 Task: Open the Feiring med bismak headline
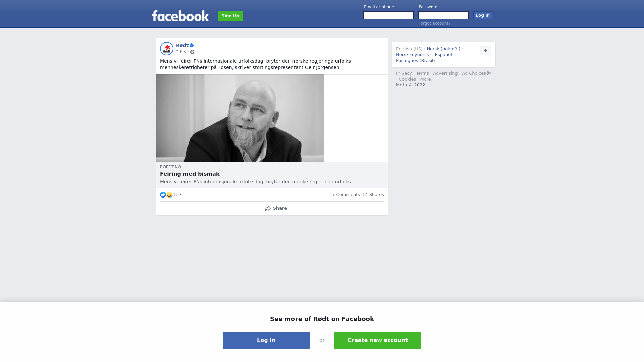[x=190, y=174]
